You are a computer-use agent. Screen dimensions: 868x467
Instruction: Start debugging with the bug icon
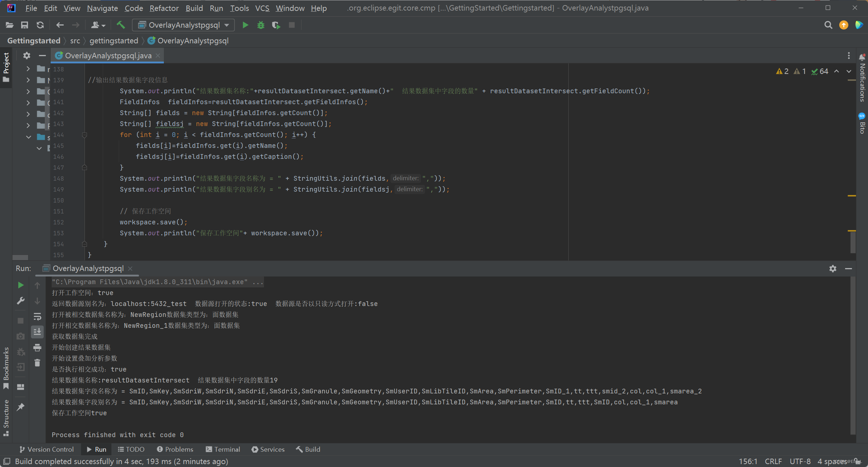[x=261, y=25]
